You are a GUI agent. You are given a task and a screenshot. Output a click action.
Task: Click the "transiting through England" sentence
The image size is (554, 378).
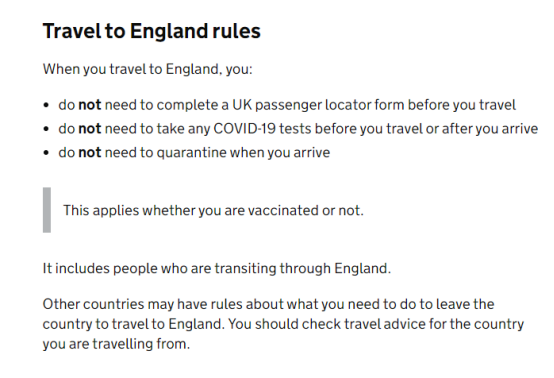[217, 268]
